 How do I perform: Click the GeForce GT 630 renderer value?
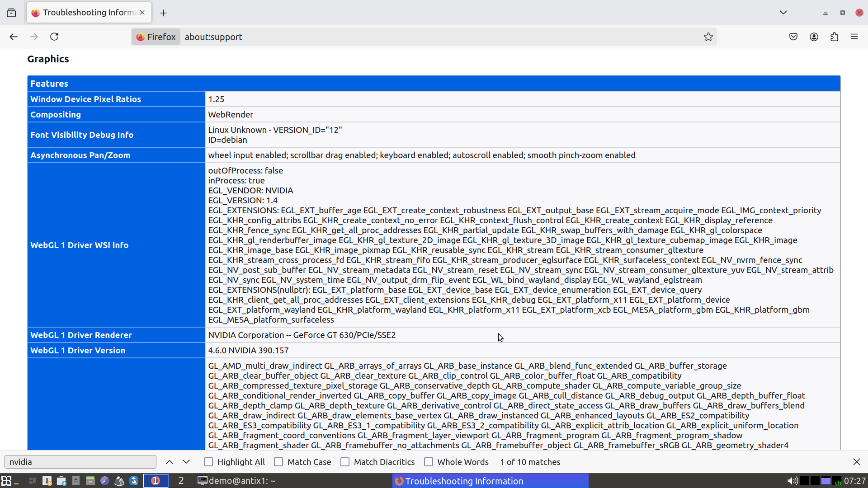(x=302, y=335)
